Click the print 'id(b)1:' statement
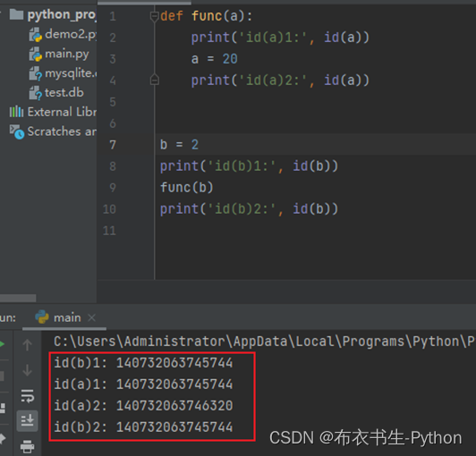 click(x=249, y=166)
